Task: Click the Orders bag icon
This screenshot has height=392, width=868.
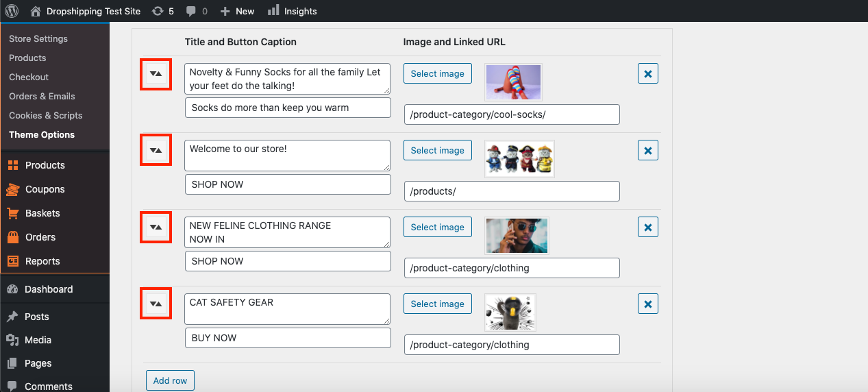Action: (12, 237)
